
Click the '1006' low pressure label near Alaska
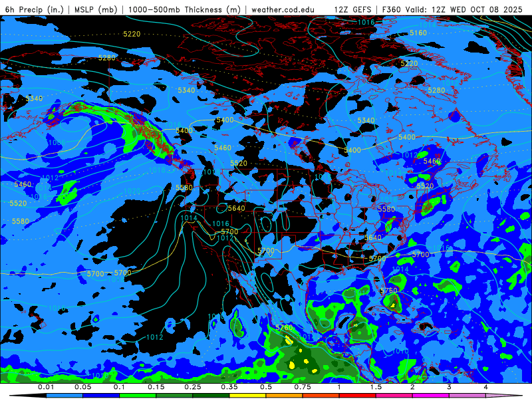click(57, 142)
